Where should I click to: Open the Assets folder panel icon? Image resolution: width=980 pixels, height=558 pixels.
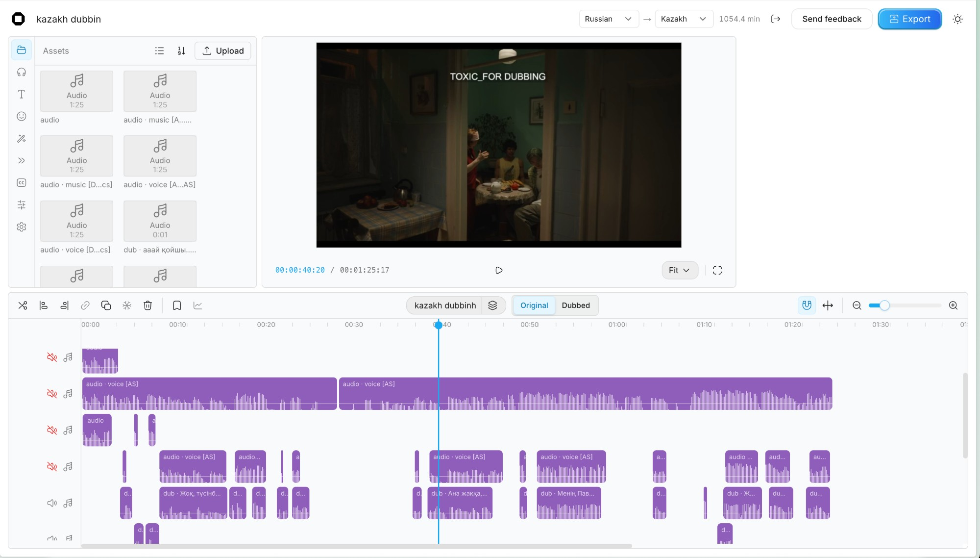pos(21,50)
